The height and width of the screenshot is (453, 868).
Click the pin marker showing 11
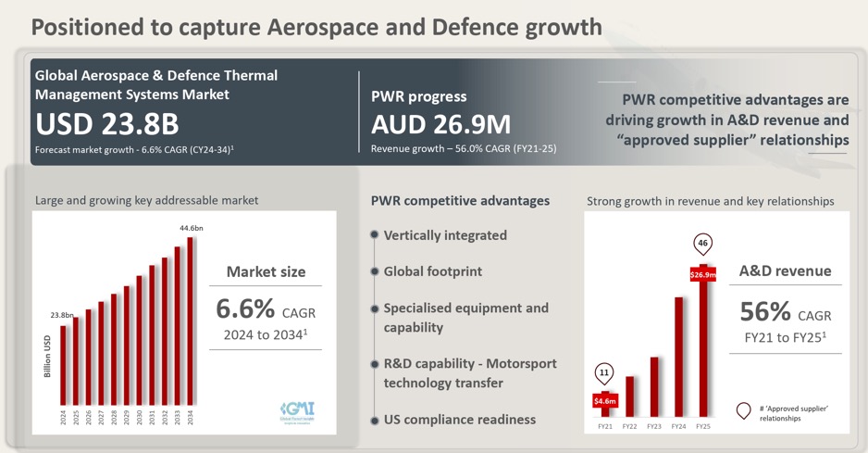pyautogui.click(x=604, y=373)
